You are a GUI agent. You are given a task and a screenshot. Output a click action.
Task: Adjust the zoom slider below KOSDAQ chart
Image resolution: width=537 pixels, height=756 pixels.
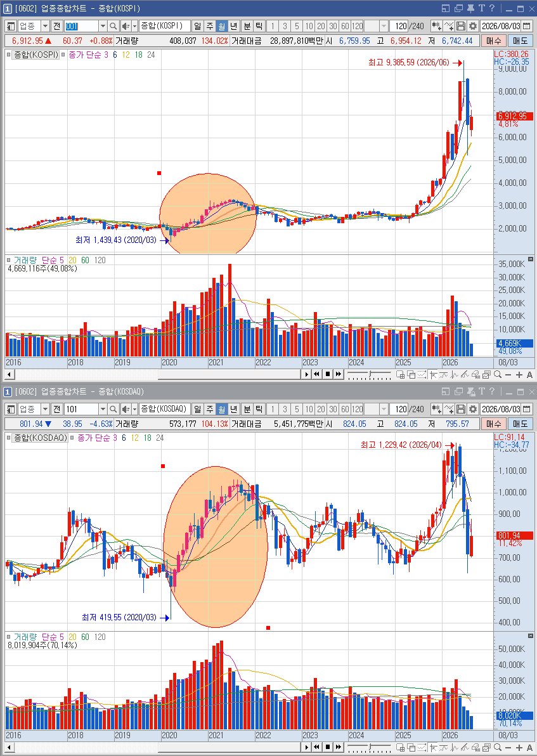pos(369,747)
